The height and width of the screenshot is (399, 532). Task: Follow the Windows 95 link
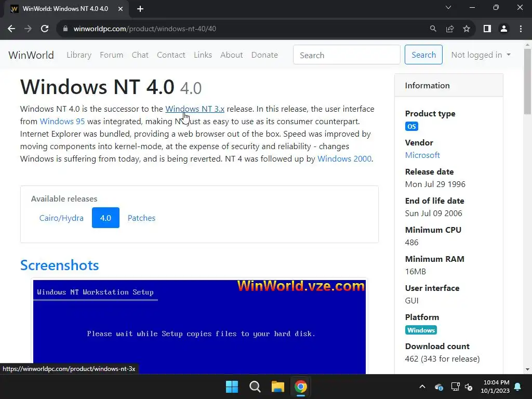point(62,122)
